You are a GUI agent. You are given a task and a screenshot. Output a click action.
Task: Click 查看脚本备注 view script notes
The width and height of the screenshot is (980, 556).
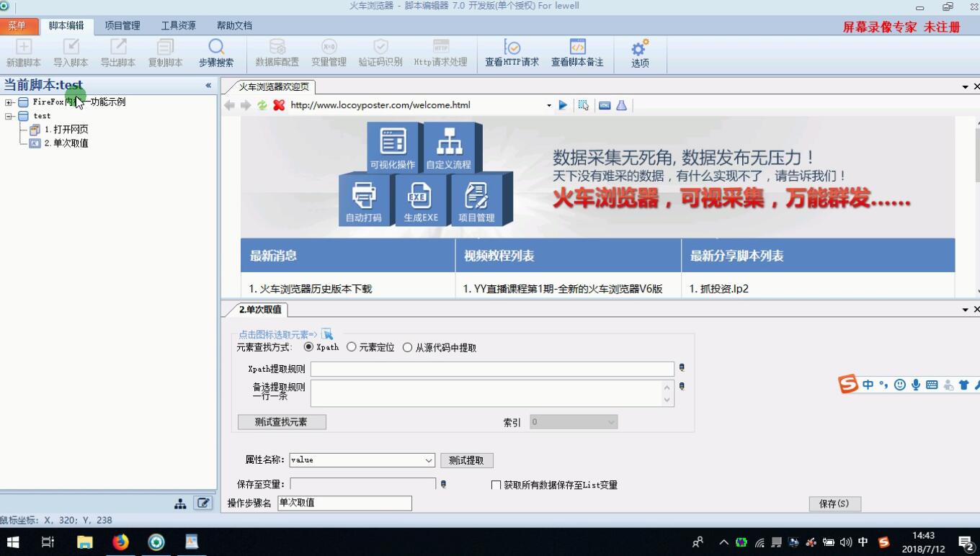pyautogui.click(x=577, y=54)
